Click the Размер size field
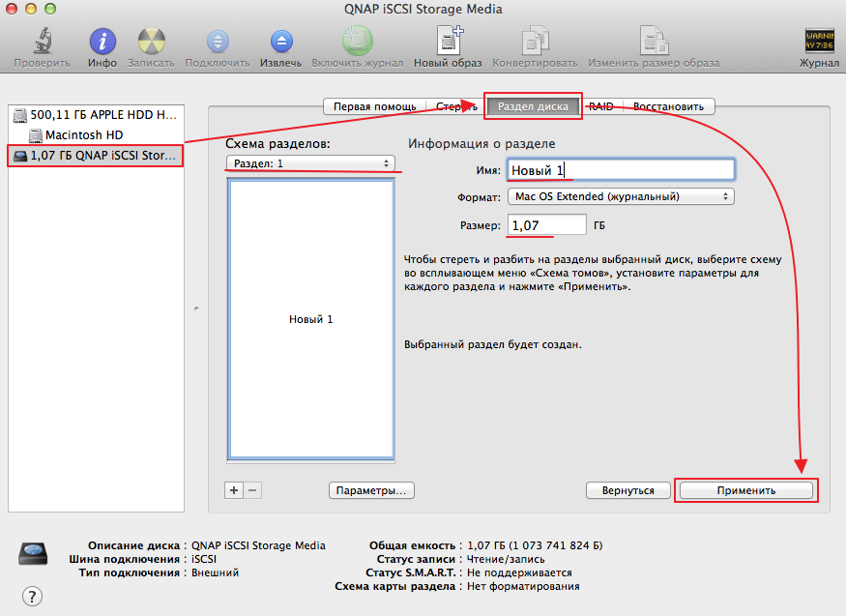Screen dimensions: 846x616 click(546, 225)
